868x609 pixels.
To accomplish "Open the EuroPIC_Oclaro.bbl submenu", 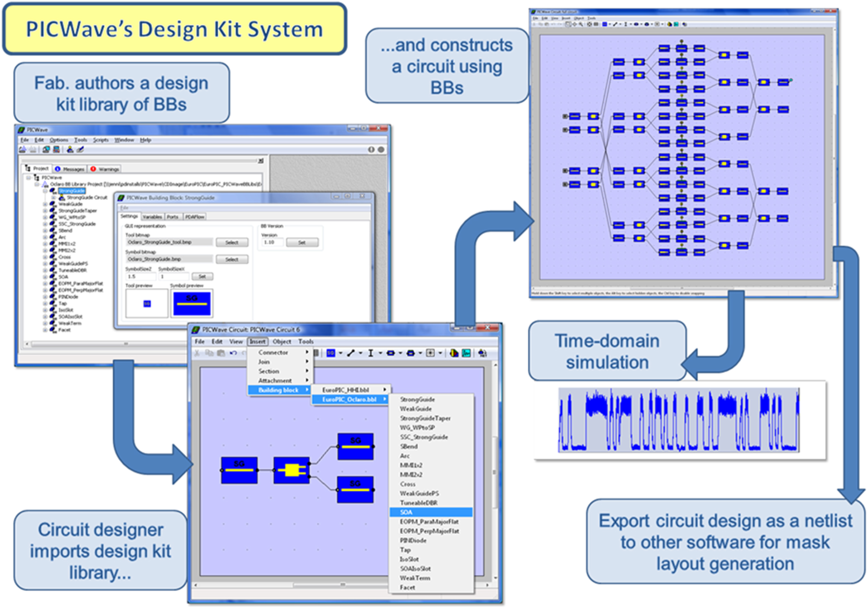I will pyautogui.click(x=350, y=399).
